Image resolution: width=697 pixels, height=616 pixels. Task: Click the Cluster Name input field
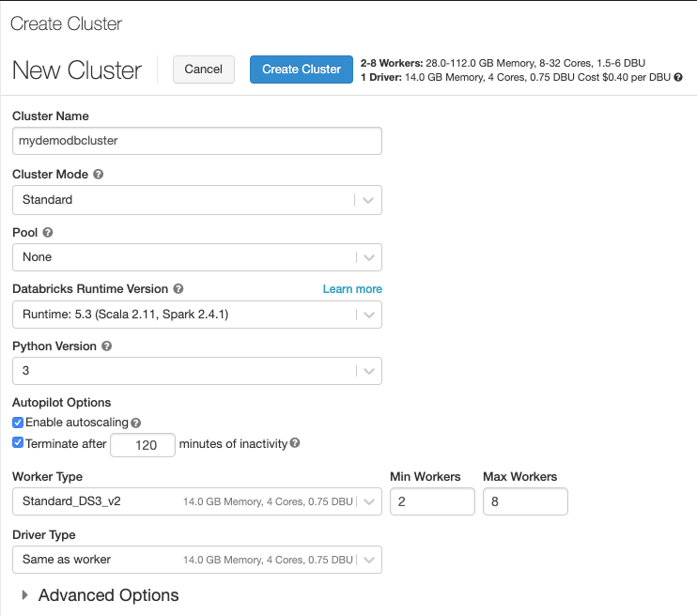[x=197, y=141]
